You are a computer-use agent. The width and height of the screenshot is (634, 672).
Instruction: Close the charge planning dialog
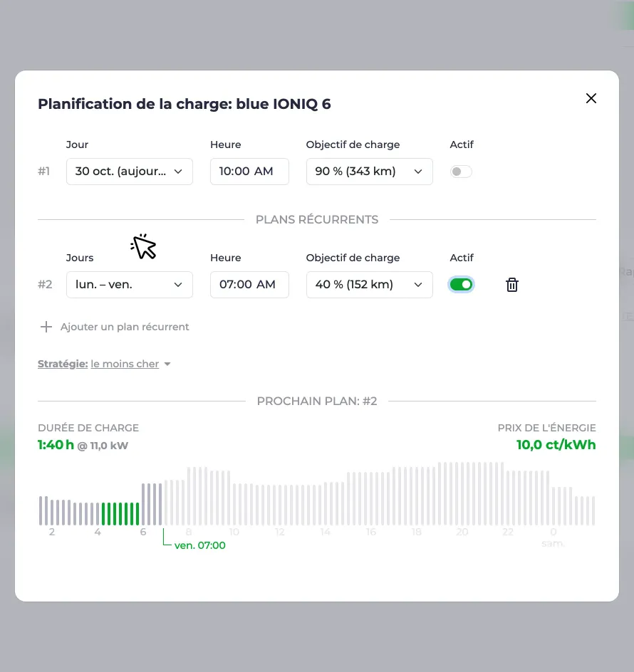click(591, 98)
